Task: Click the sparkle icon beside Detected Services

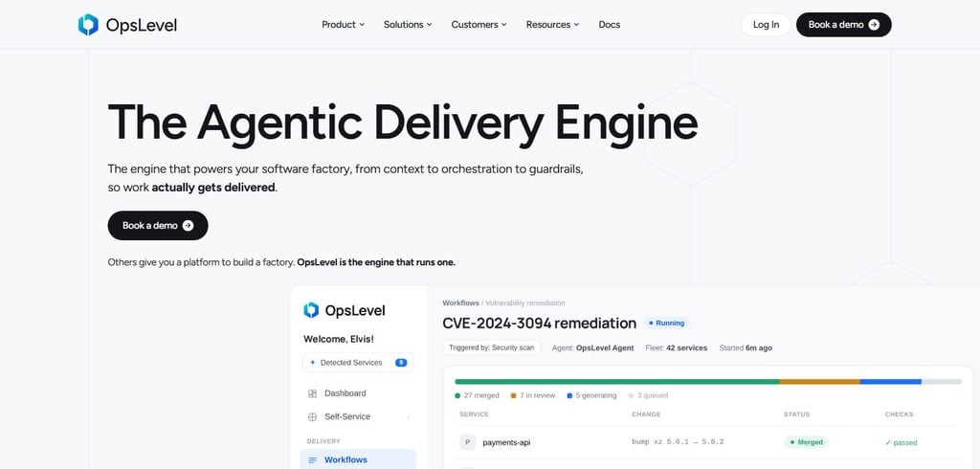Action: pos(313,362)
